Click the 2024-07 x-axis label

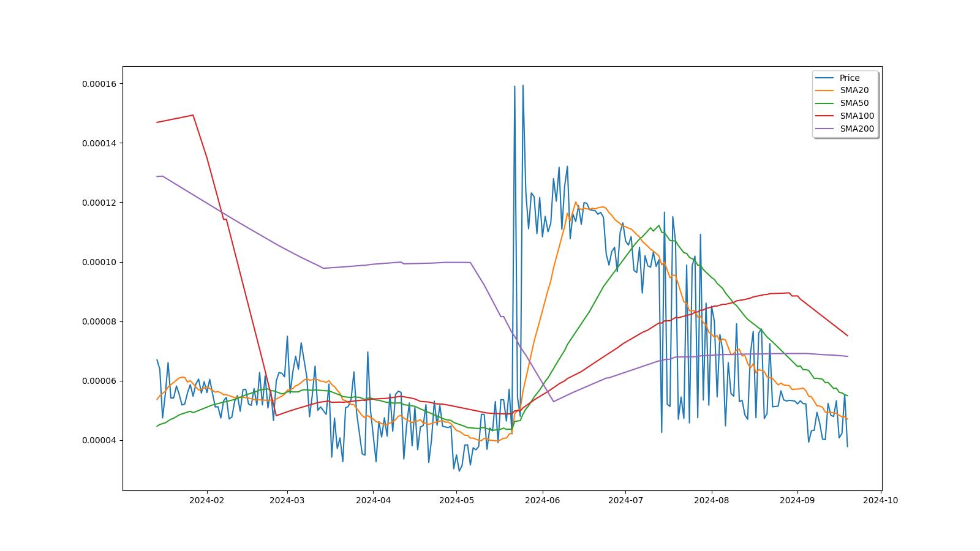tap(625, 500)
